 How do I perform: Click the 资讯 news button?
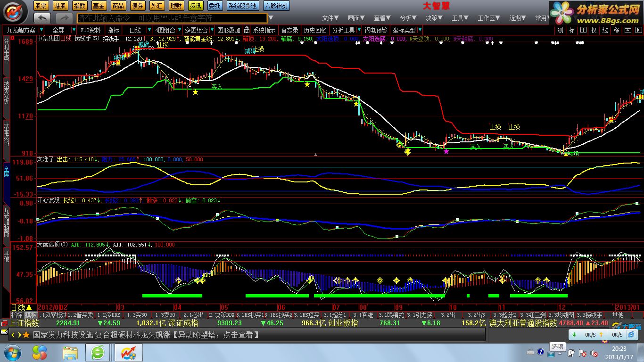[195, 6]
